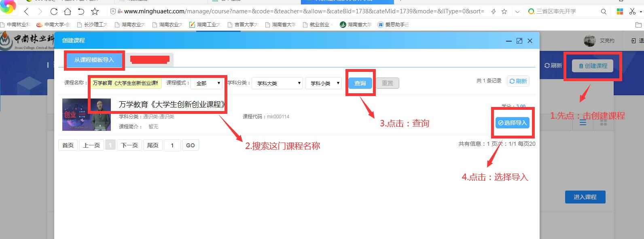Go to the browser home page icon
This screenshot has height=239, width=644.
[x=68, y=11]
